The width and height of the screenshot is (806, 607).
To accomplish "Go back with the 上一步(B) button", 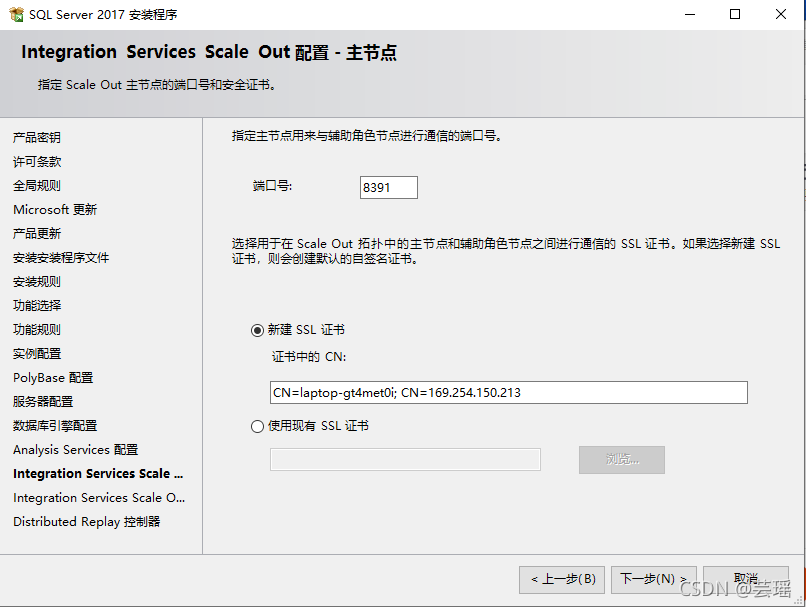I will [x=562, y=580].
